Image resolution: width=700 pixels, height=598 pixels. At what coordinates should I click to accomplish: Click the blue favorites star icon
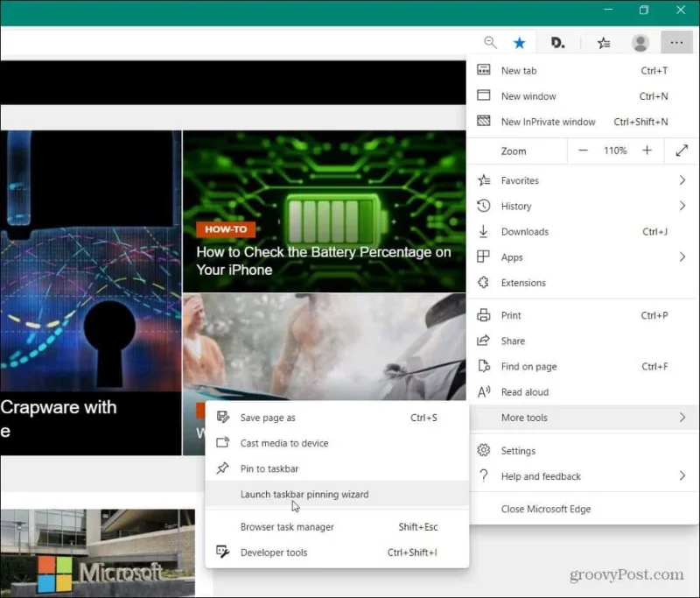pyautogui.click(x=519, y=43)
